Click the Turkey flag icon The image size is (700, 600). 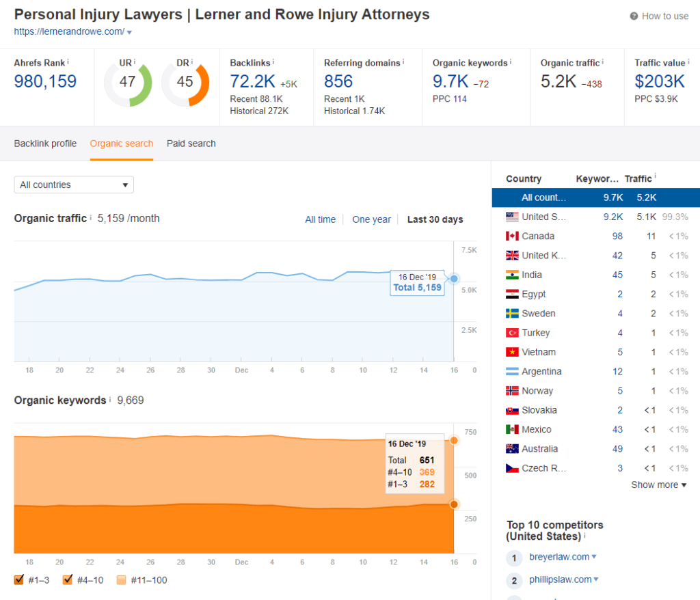pos(512,333)
